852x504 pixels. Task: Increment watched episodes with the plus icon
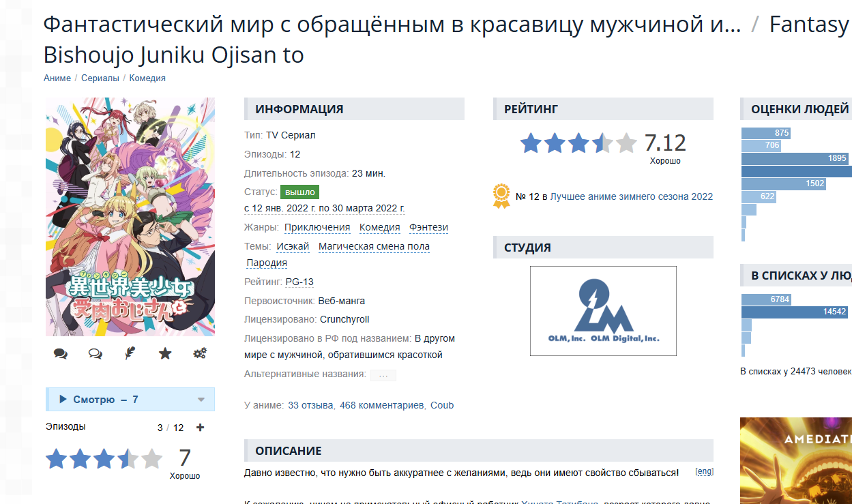200,428
